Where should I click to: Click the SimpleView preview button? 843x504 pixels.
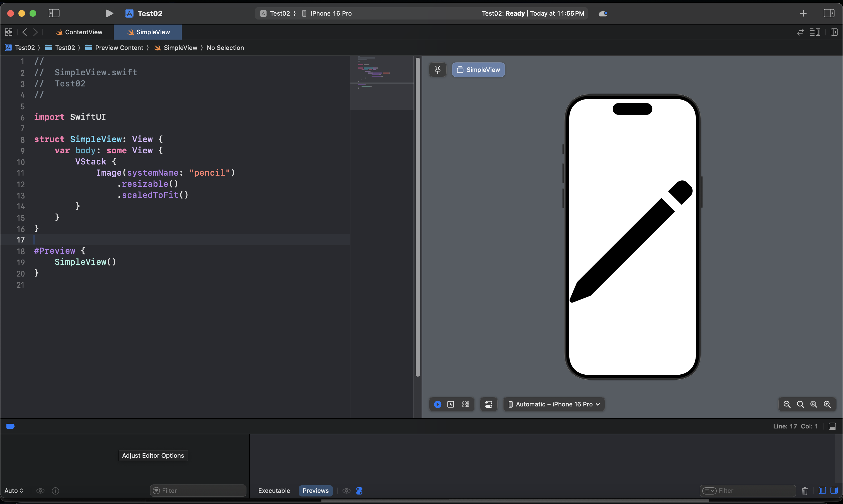(x=478, y=70)
